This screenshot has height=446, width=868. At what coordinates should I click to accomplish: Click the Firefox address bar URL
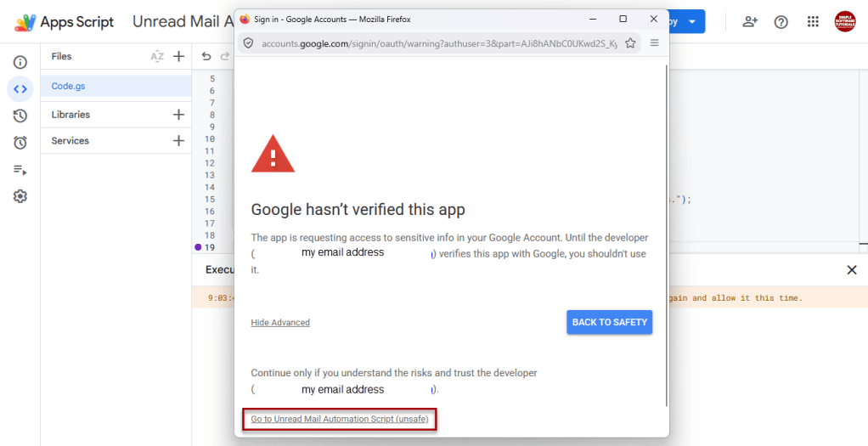[x=439, y=43]
